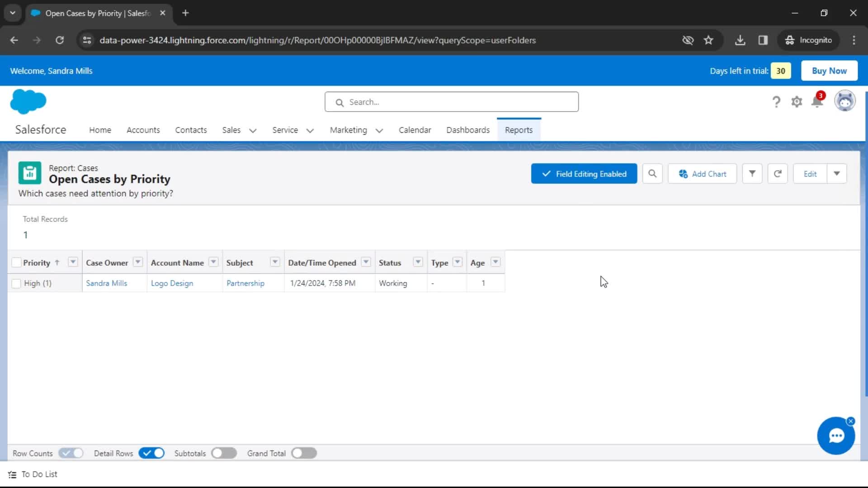Sort by Priority ascending arrow

point(57,263)
